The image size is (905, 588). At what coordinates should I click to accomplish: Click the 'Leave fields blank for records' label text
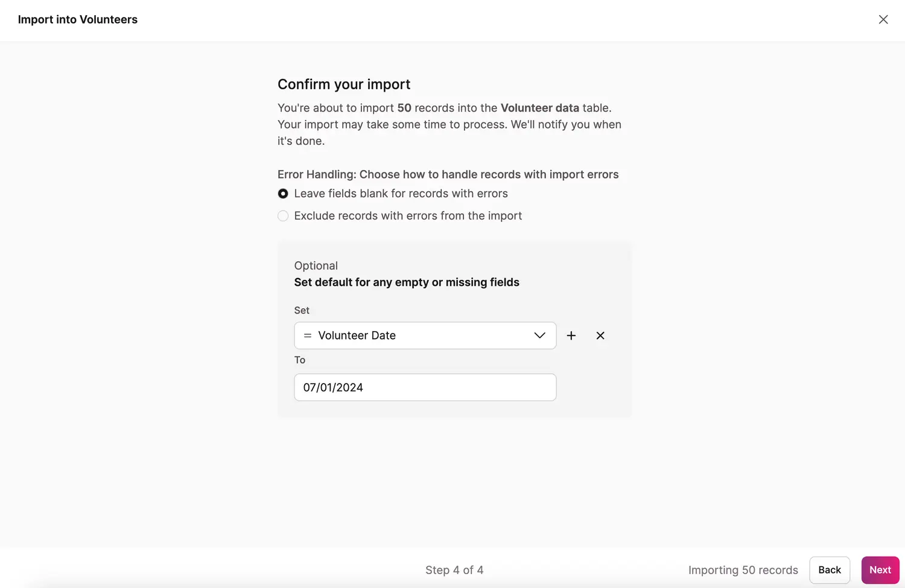(x=401, y=194)
